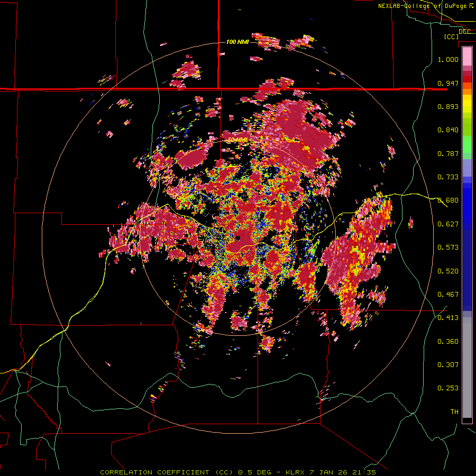The image size is (476, 476).
Task: Click the 1.000 scale value
Action: (448, 59)
